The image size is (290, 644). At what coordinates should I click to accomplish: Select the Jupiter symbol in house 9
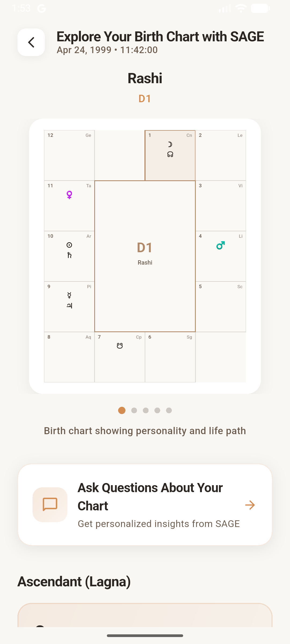point(69,306)
